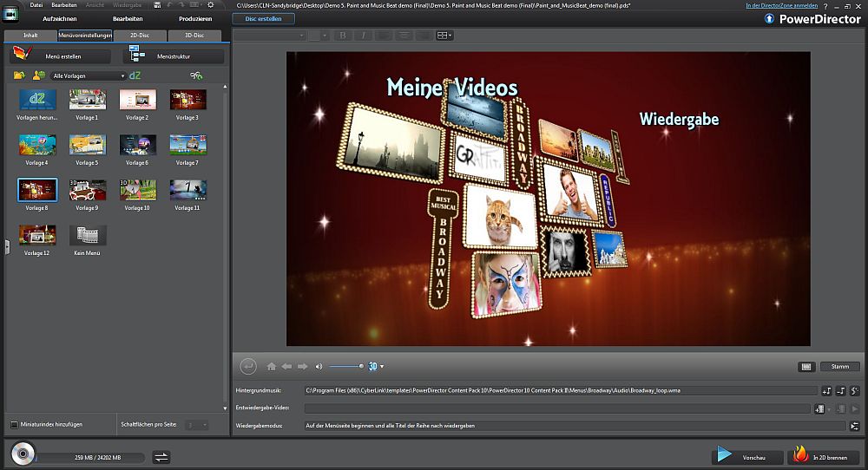Click the add first-play video icon

(x=820, y=408)
